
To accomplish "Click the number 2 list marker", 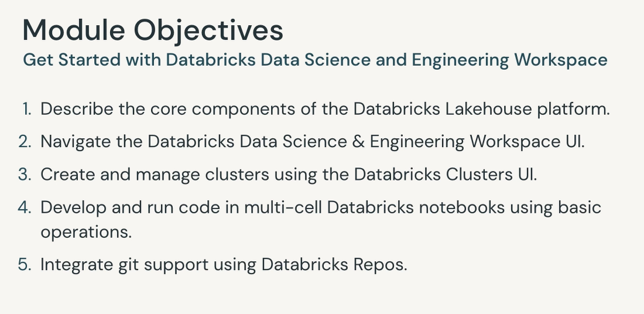I will 25,142.
